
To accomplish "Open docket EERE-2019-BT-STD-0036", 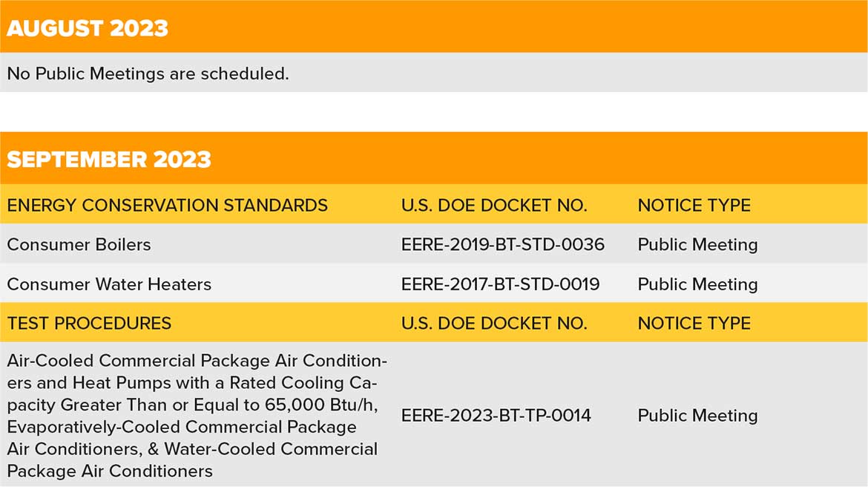I will (x=503, y=245).
